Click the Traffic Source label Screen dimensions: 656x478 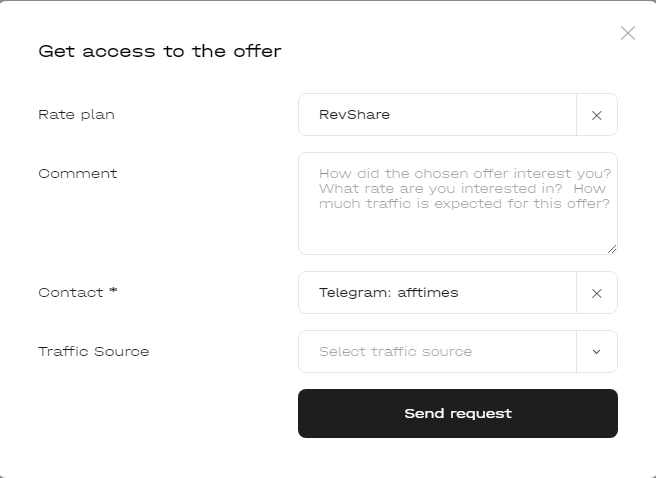93,352
